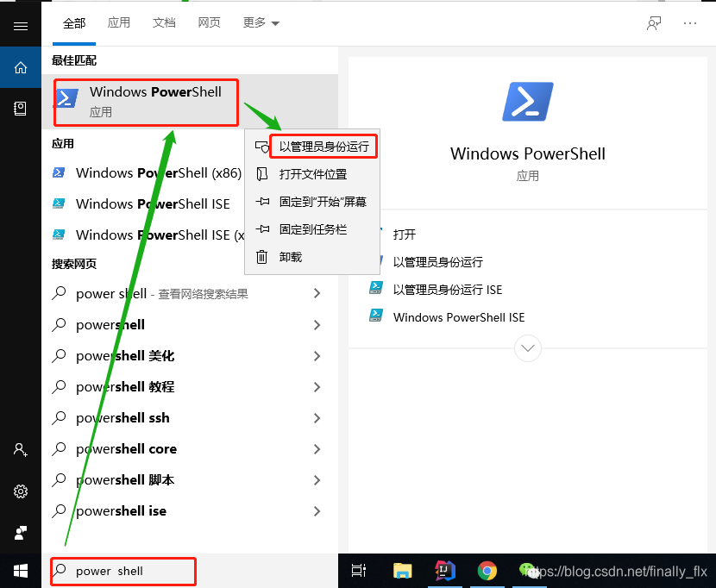
Task: Select 固定到"开始"屏幕 in the context menu
Action: pyautogui.click(x=312, y=202)
